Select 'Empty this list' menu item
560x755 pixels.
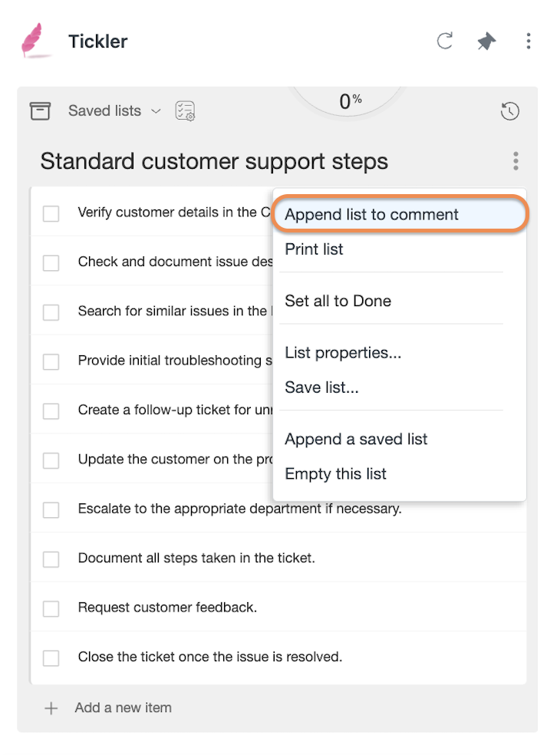click(x=335, y=474)
